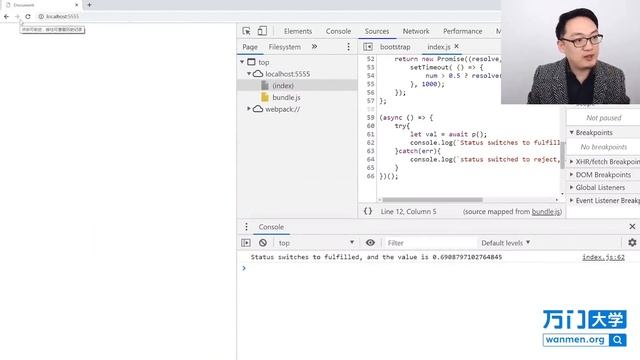Select the webpack:// domain entry
640x360 pixels.
click(282, 109)
